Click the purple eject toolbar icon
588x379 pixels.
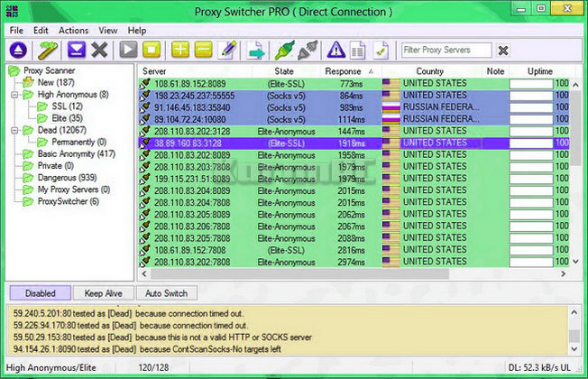click(18, 50)
